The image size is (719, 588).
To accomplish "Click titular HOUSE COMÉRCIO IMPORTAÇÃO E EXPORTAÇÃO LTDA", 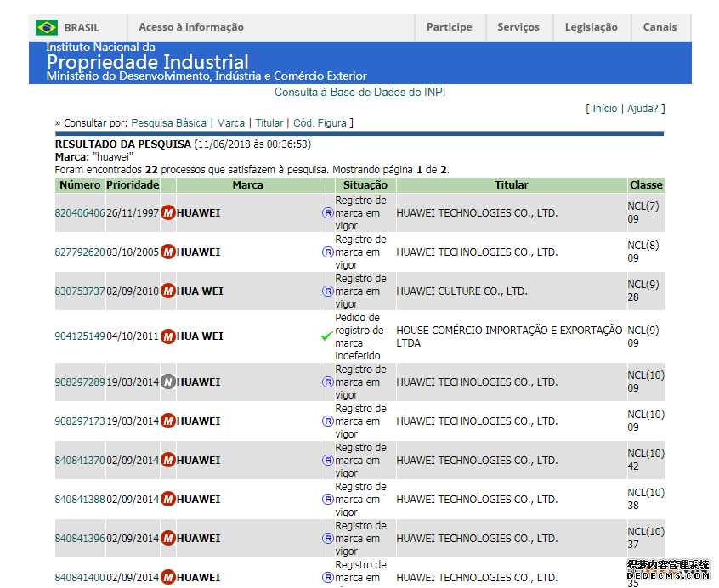I will point(509,336).
